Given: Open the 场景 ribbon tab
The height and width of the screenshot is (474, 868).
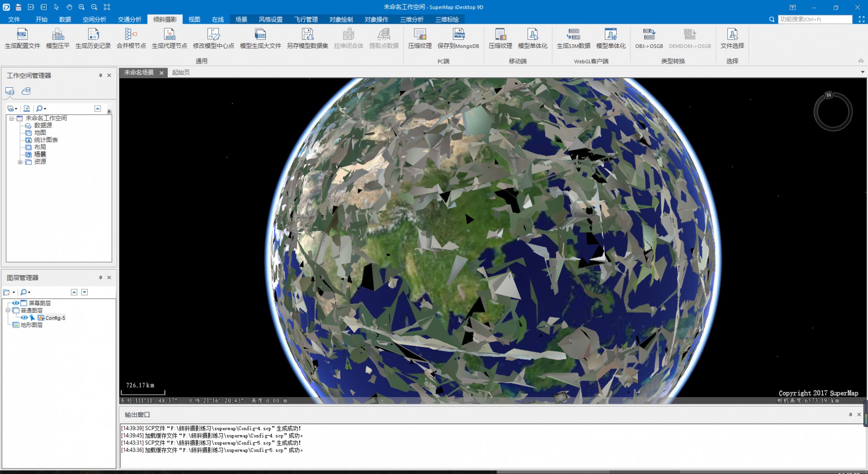Looking at the screenshot, I should coord(241,19).
